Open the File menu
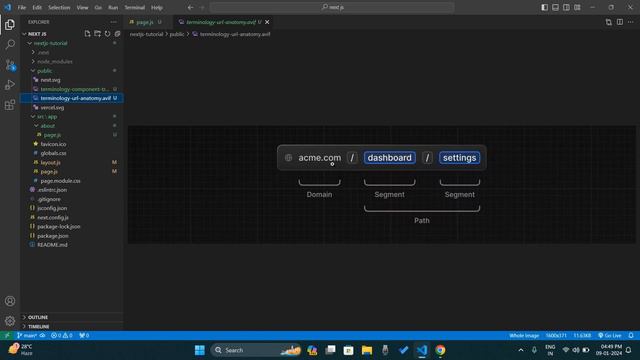 tap(22, 7)
